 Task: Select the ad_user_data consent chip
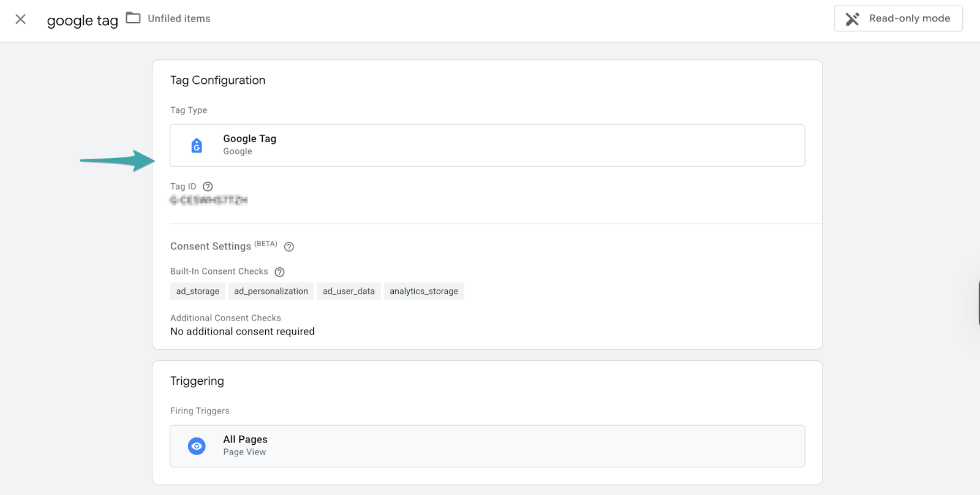point(349,291)
